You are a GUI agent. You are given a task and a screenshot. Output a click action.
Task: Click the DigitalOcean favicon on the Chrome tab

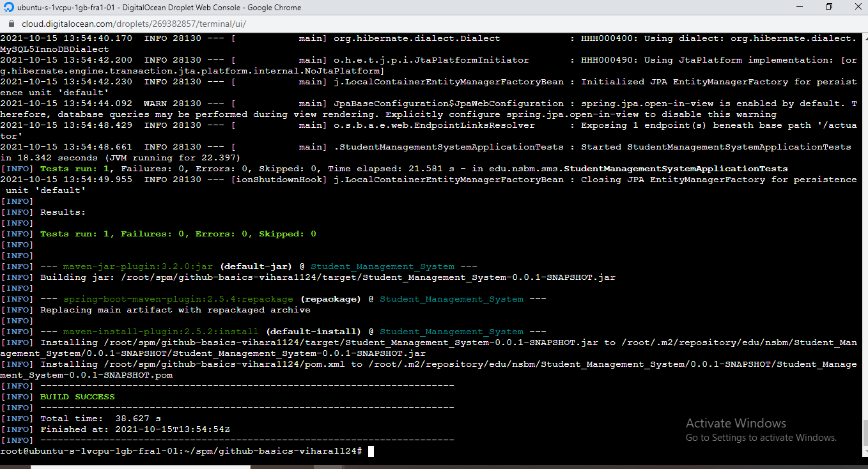pyautogui.click(x=9, y=7)
